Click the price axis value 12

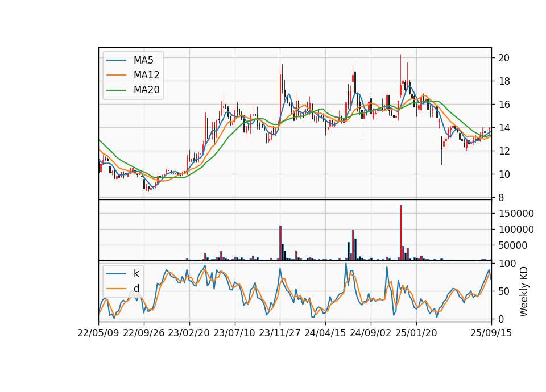(504, 151)
